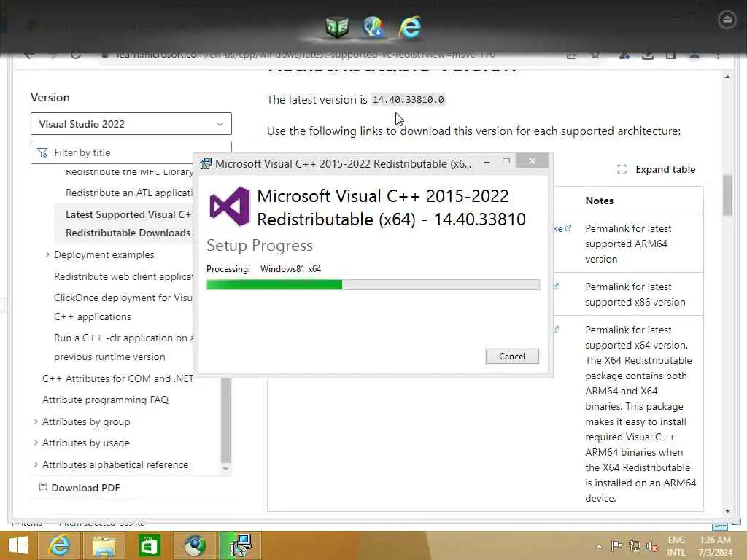Click the browser address bar URL

coord(306,54)
